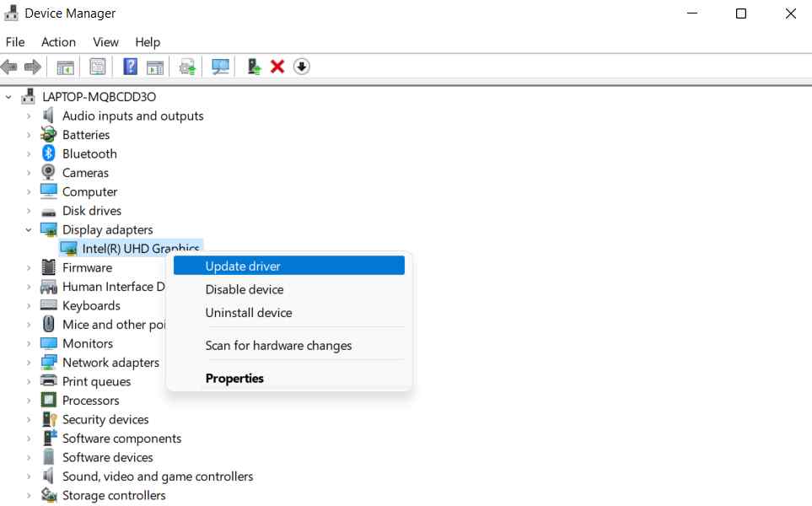This screenshot has width=812, height=506.
Task: Open Properties from the context menu
Action: click(x=289, y=379)
